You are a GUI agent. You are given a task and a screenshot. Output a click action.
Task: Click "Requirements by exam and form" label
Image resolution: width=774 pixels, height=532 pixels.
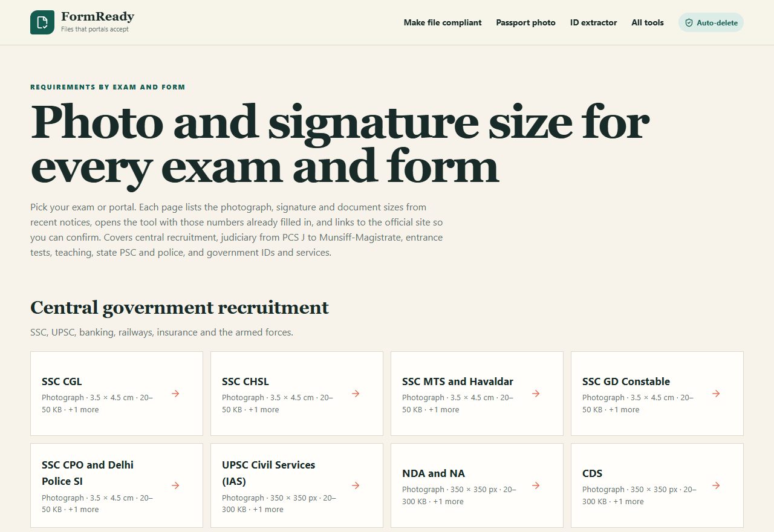(108, 87)
